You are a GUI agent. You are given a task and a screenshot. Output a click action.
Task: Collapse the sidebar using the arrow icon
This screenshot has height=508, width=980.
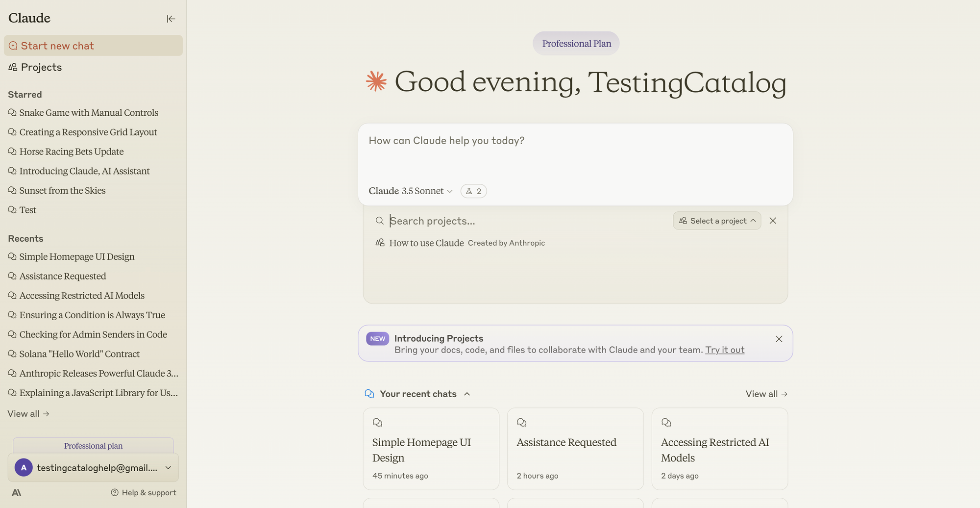click(x=171, y=19)
